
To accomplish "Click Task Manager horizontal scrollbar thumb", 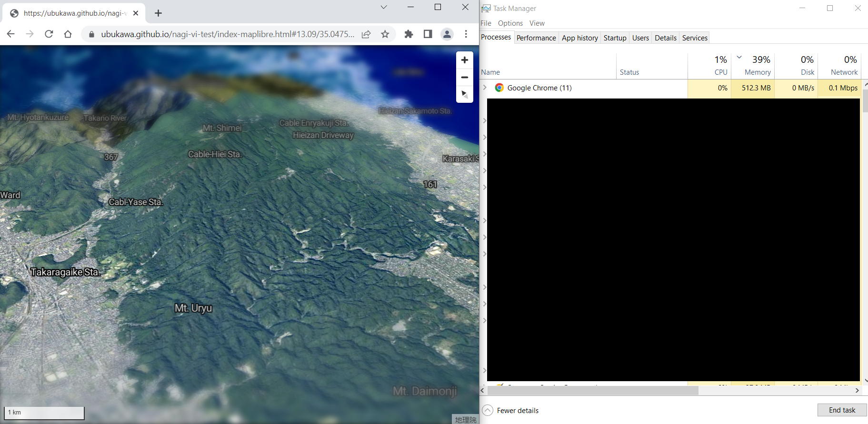I will (x=593, y=391).
